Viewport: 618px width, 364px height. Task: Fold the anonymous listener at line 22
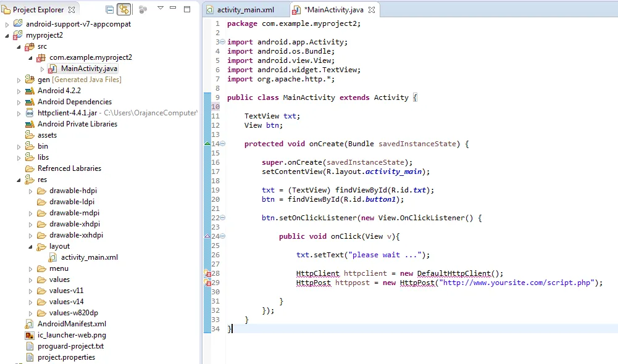(223, 218)
